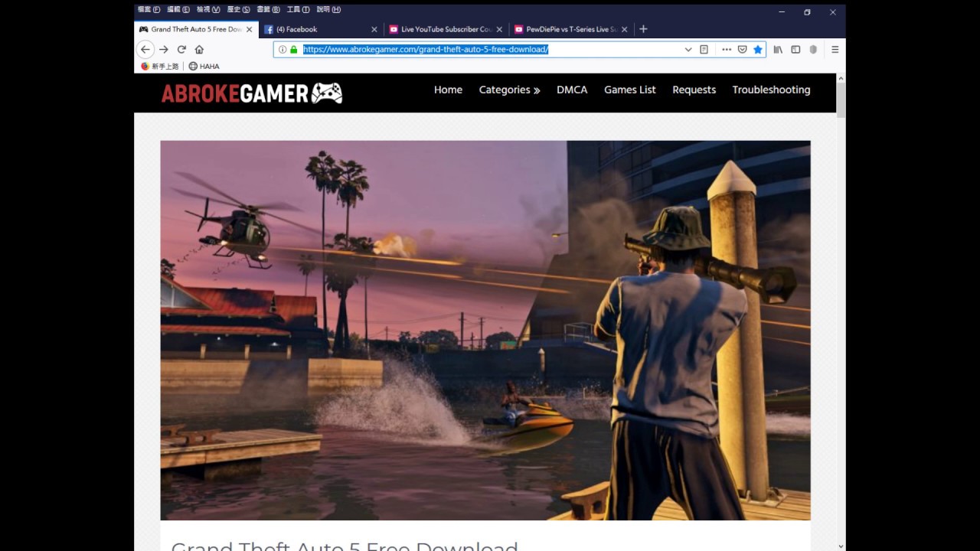Click scrollbar up arrow at top
The image size is (980, 551).
click(841, 78)
